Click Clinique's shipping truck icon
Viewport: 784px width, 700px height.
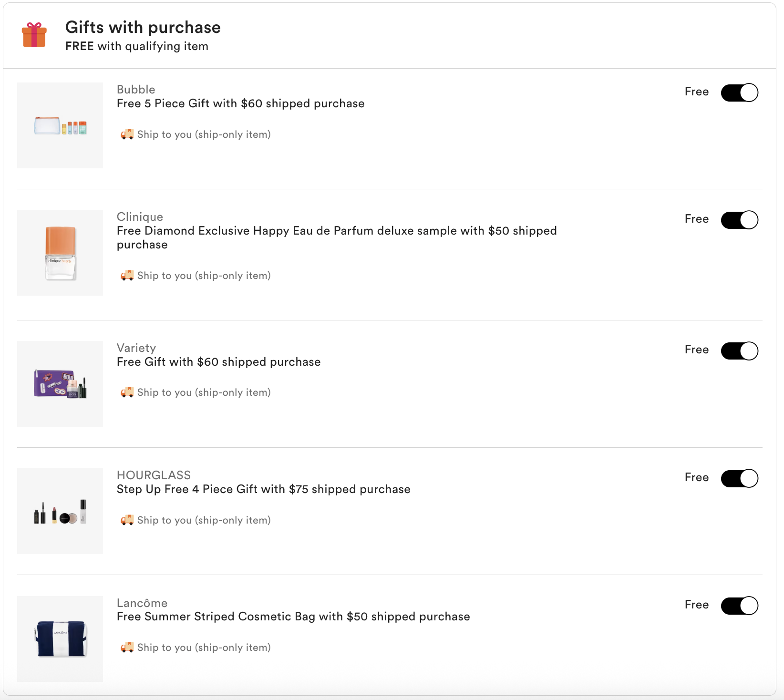pyautogui.click(x=127, y=276)
